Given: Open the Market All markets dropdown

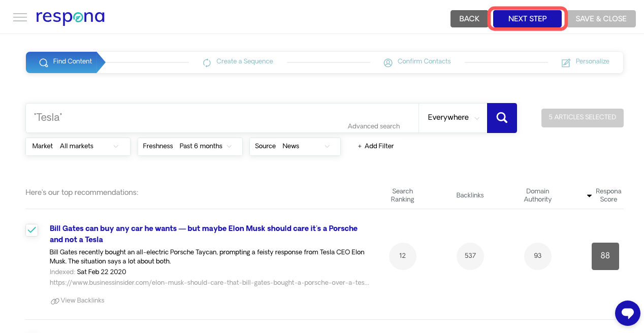Looking at the screenshot, I should click(78, 146).
